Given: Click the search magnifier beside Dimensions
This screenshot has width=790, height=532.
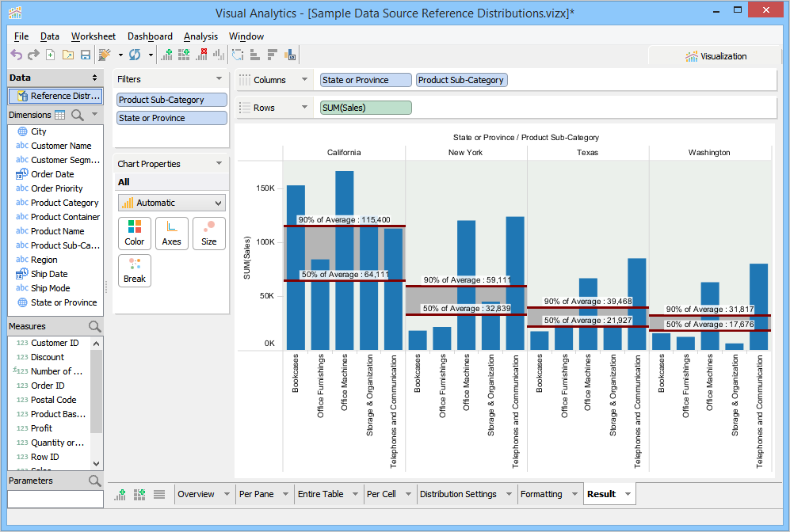Looking at the screenshot, I should click(78, 115).
